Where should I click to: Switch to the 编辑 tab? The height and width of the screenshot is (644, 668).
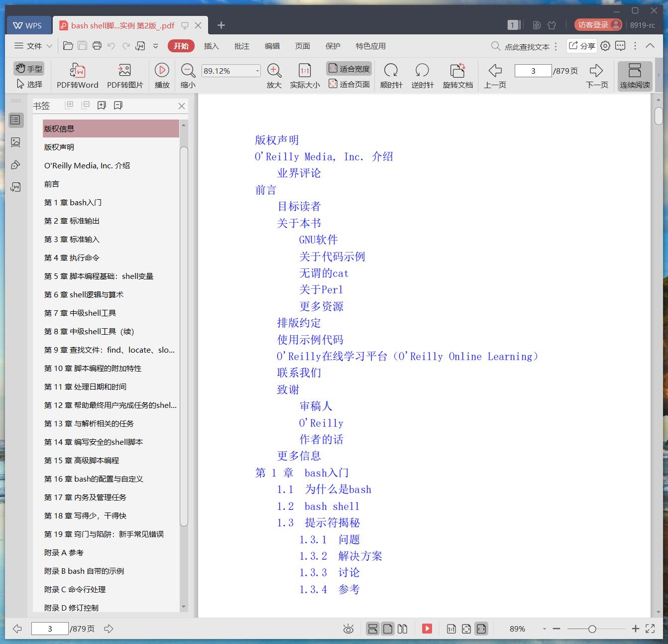(272, 46)
